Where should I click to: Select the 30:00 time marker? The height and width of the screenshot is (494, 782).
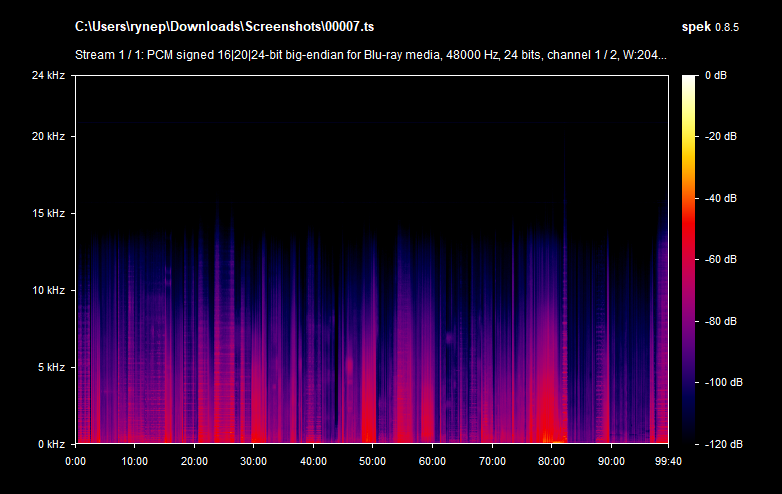point(254,461)
